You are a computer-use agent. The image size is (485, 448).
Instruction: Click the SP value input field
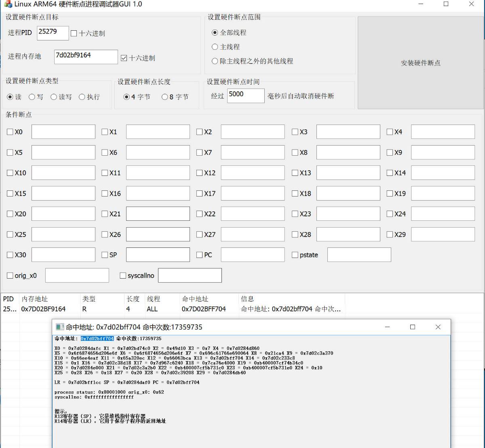[158, 255]
